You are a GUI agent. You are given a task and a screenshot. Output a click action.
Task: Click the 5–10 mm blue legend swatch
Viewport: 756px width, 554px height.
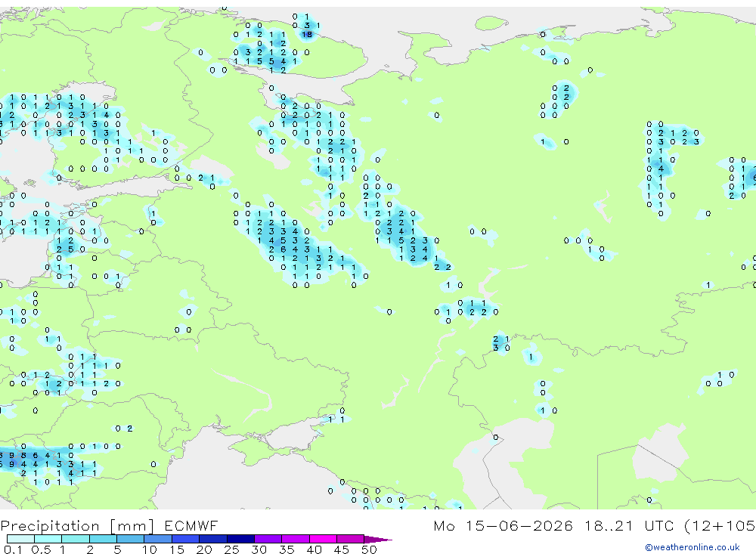tap(130, 539)
